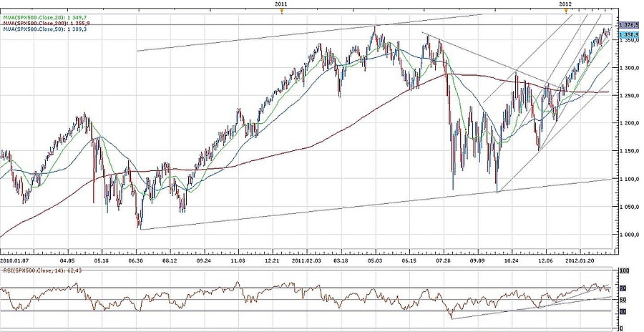The image size is (644, 332).
Task: Click the 1 358,9 current price tag
Action: 627,34
